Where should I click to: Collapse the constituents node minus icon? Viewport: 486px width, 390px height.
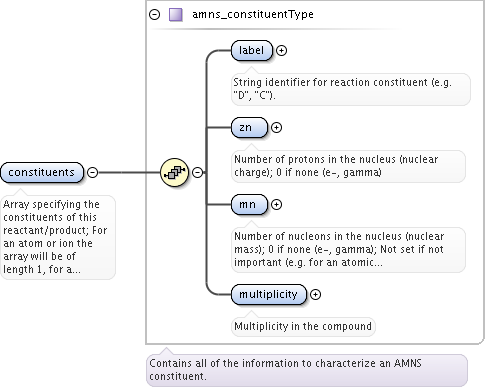(92, 172)
